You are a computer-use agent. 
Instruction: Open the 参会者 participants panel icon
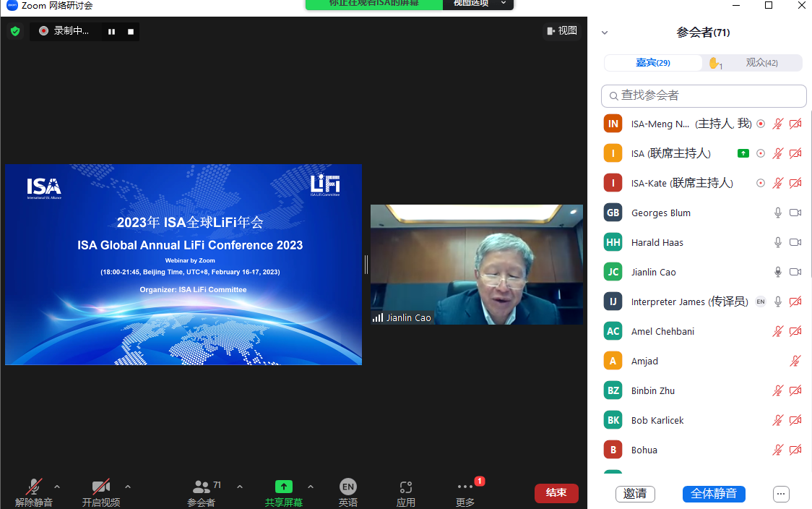[x=202, y=488]
